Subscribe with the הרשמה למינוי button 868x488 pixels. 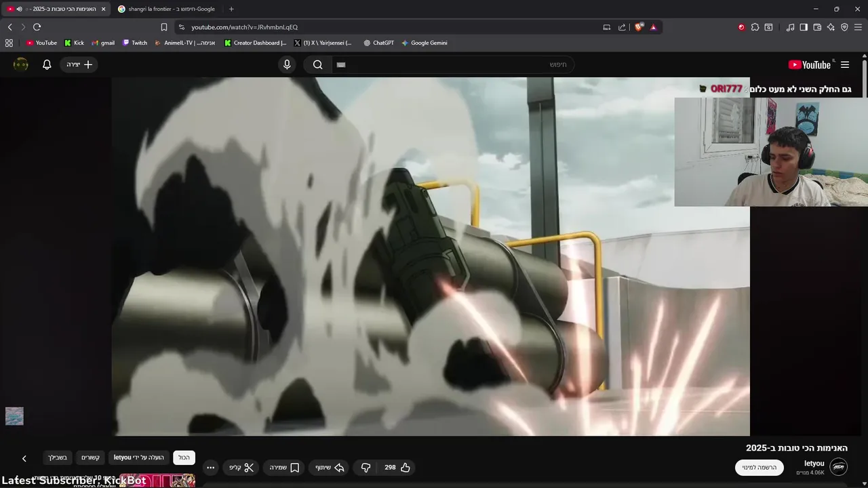pyautogui.click(x=759, y=468)
